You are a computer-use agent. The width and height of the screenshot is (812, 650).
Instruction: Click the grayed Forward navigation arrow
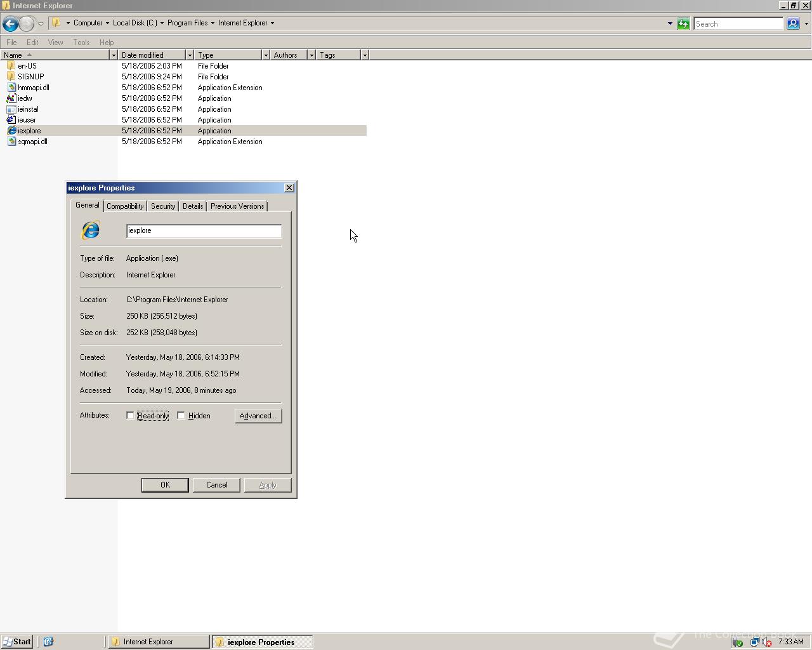[x=26, y=23]
